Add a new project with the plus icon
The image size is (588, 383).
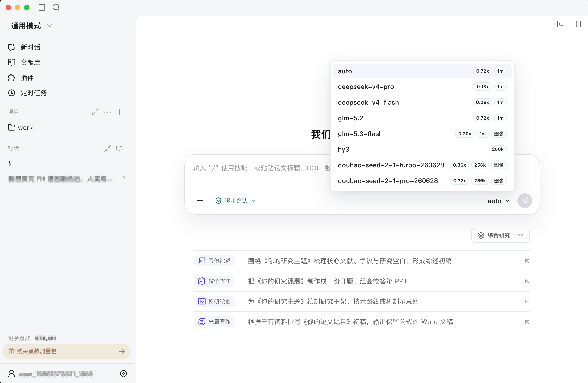pyautogui.click(x=119, y=112)
